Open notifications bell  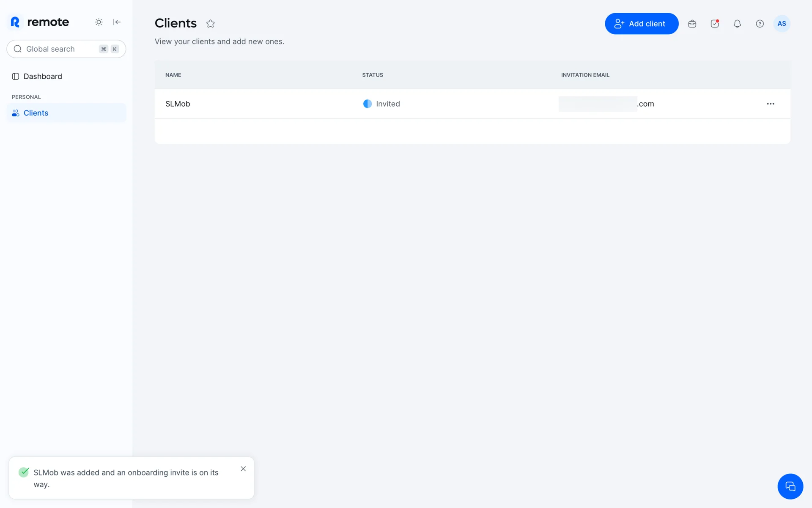tap(737, 24)
